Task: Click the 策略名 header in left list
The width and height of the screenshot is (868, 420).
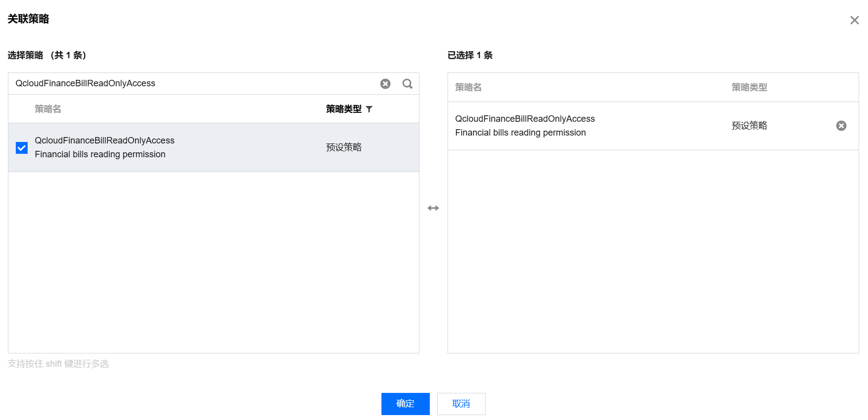Action: (48, 109)
